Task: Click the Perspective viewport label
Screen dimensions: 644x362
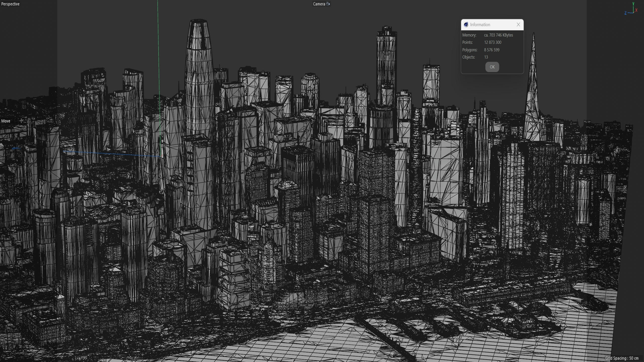Action: coord(10,4)
